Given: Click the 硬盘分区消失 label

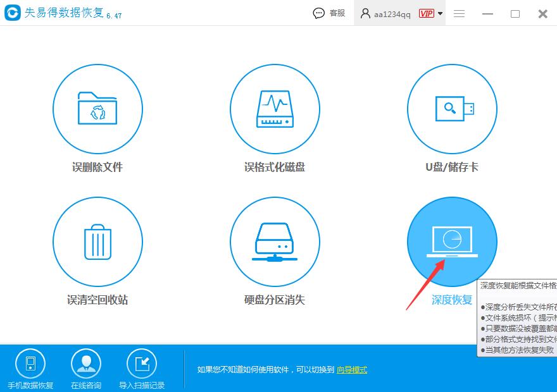Looking at the screenshot, I should (275, 300).
